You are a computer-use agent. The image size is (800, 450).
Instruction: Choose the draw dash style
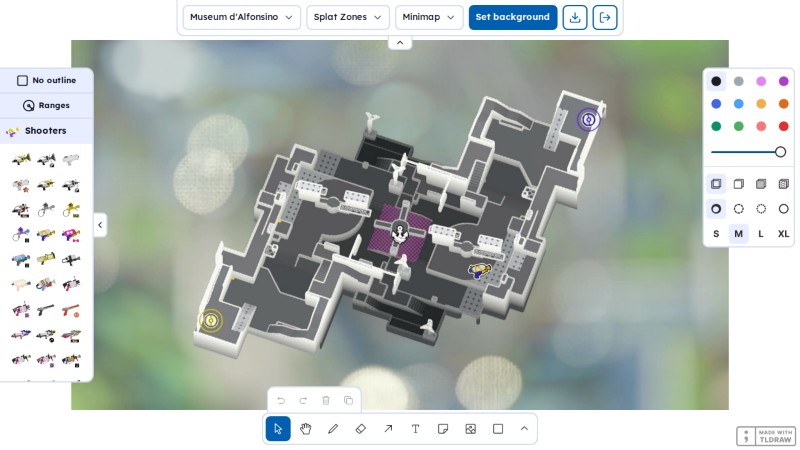tap(716, 209)
